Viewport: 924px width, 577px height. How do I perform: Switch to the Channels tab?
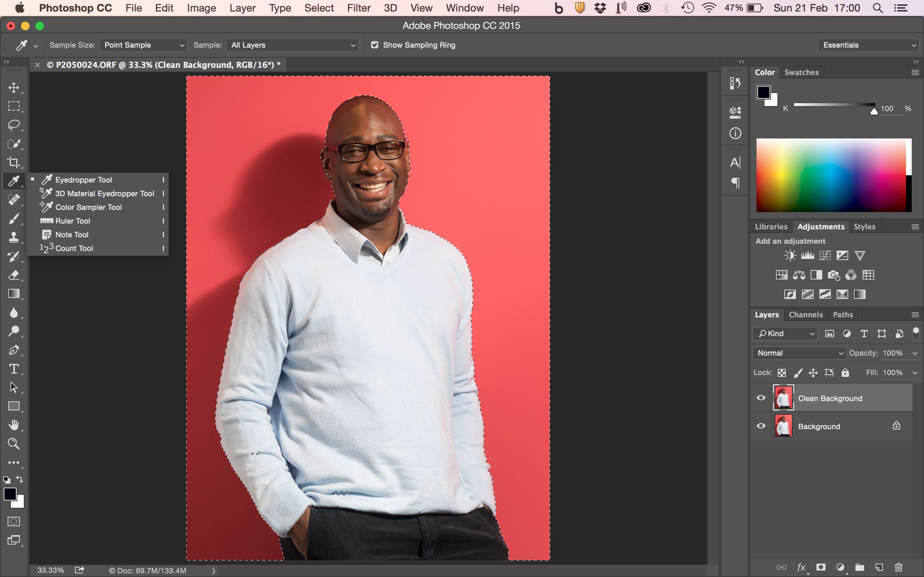click(806, 315)
